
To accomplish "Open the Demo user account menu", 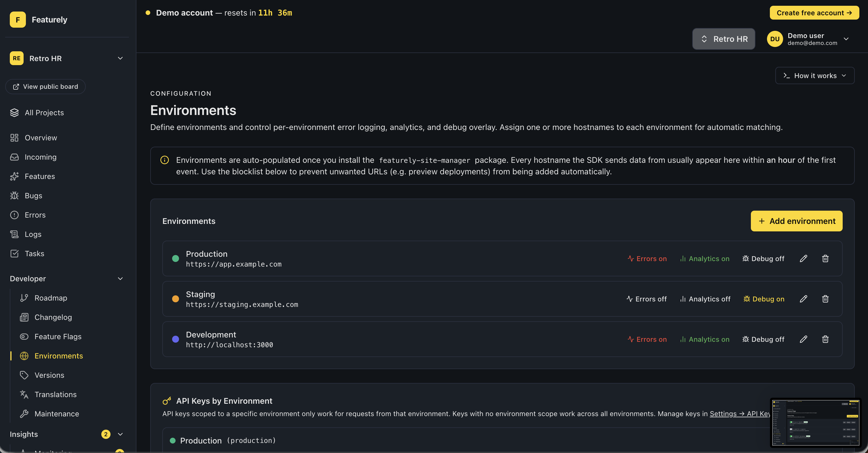I will 808,39.
